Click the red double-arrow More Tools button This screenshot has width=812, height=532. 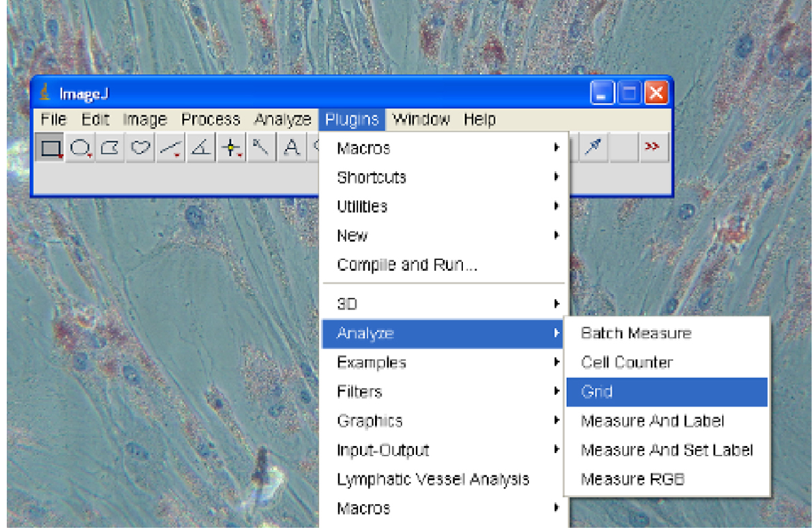(652, 147)
